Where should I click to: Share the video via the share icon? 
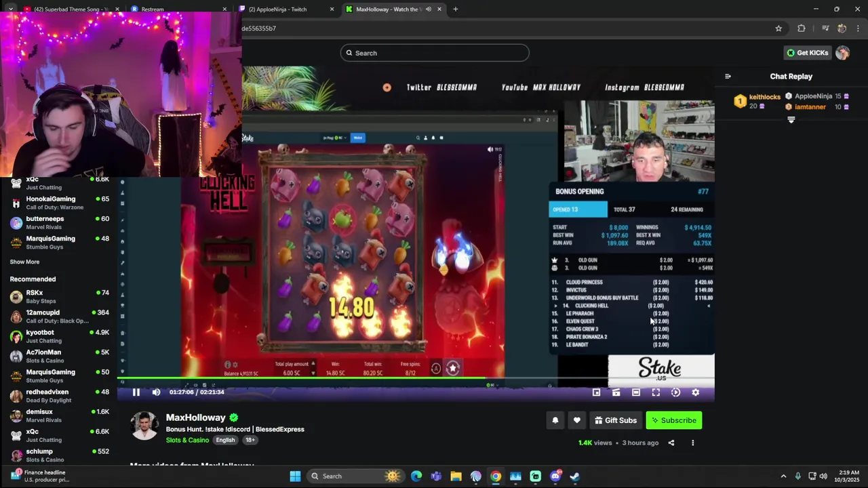(x=671, y=443)
